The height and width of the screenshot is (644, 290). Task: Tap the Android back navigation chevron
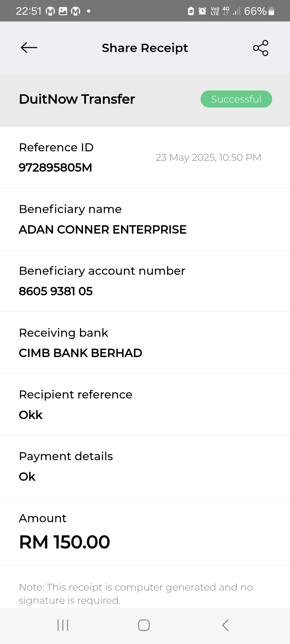pos(226,625)
